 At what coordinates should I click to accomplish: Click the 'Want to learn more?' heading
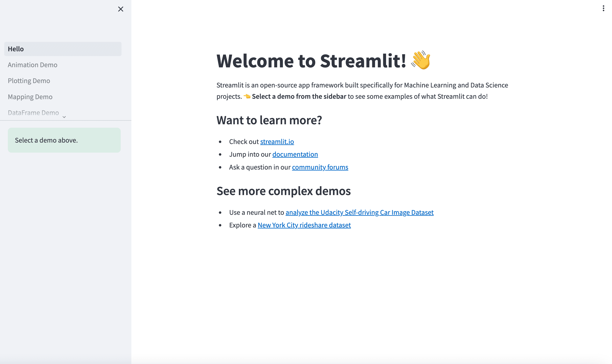pyautogui.click(x=269, y=120)
